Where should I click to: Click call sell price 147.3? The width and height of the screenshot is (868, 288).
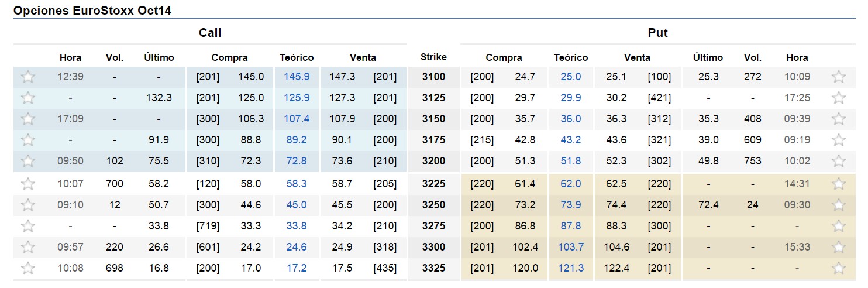click(x=342, y=77)
